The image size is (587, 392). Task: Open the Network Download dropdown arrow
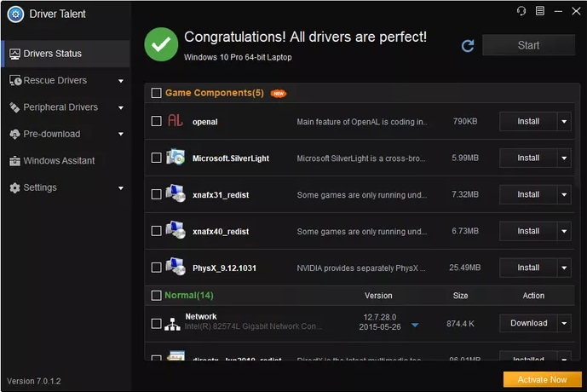(x=564, y=323)
